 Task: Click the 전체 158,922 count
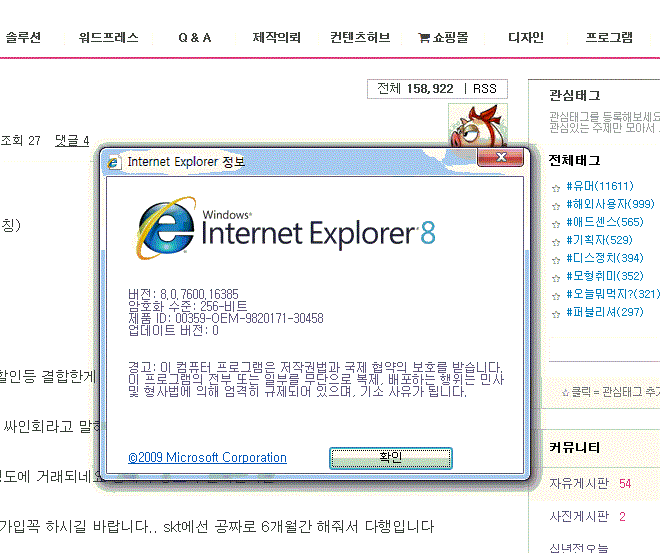(x=415, y=89)
